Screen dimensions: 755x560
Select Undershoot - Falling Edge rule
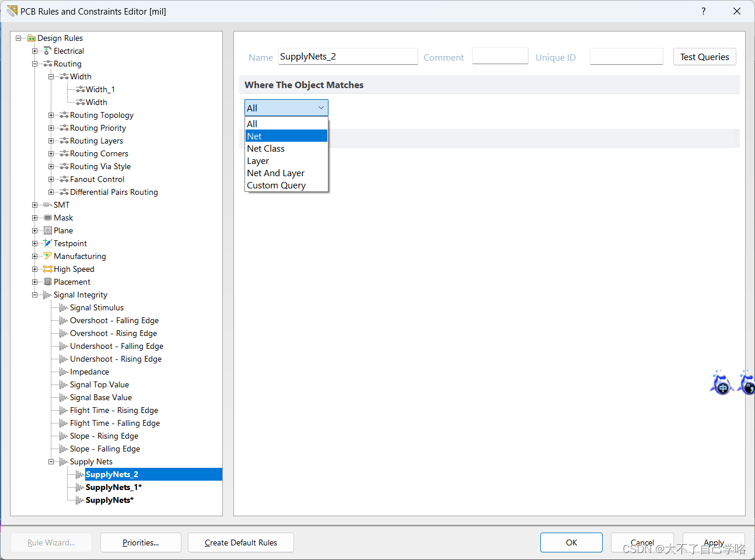117,346
